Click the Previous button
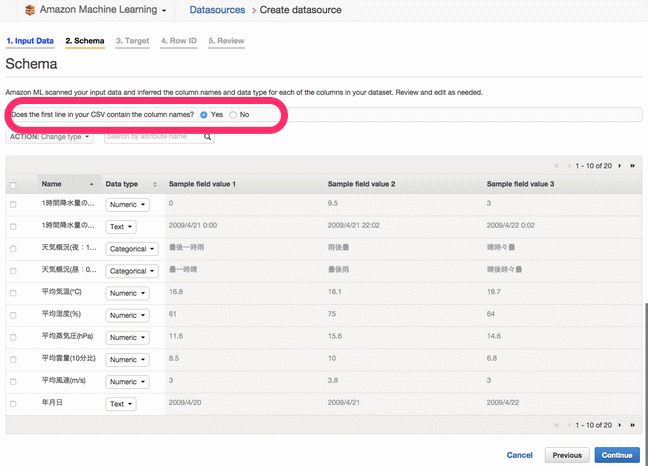Image resolution: width=648 pixels, height=466 pixels. pos(567,455)
